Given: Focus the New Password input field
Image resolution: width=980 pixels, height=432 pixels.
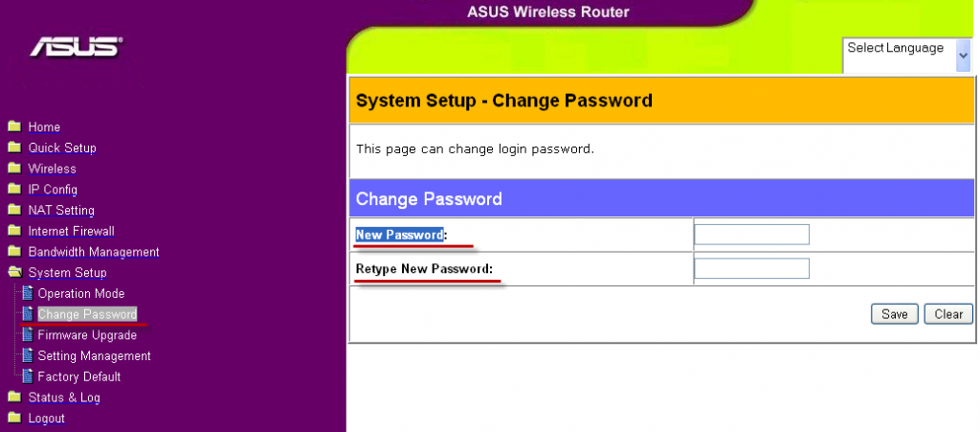Looking at the screenshot, I should (751, 235).
